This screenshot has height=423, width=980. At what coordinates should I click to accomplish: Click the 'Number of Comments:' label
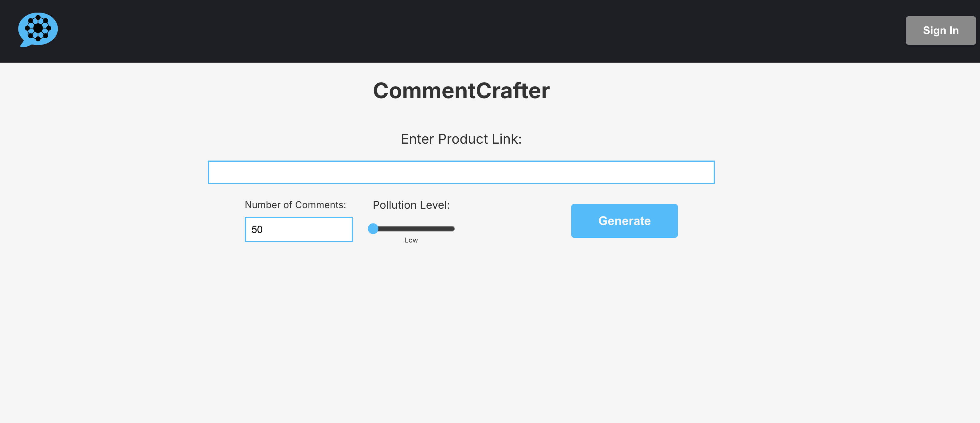coord(295,205)
